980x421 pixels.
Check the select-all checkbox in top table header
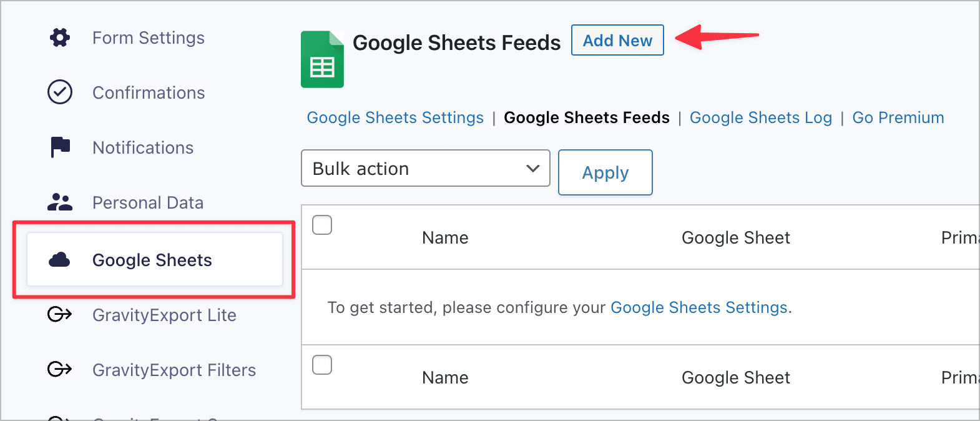coord(322,225)
